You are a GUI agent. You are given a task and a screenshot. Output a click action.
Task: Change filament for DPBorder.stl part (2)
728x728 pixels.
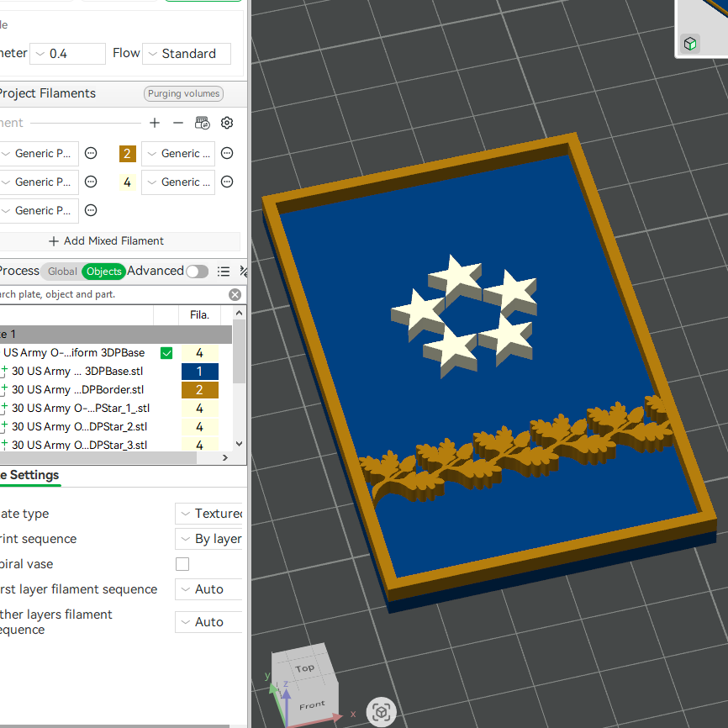[x=199, y=390]
